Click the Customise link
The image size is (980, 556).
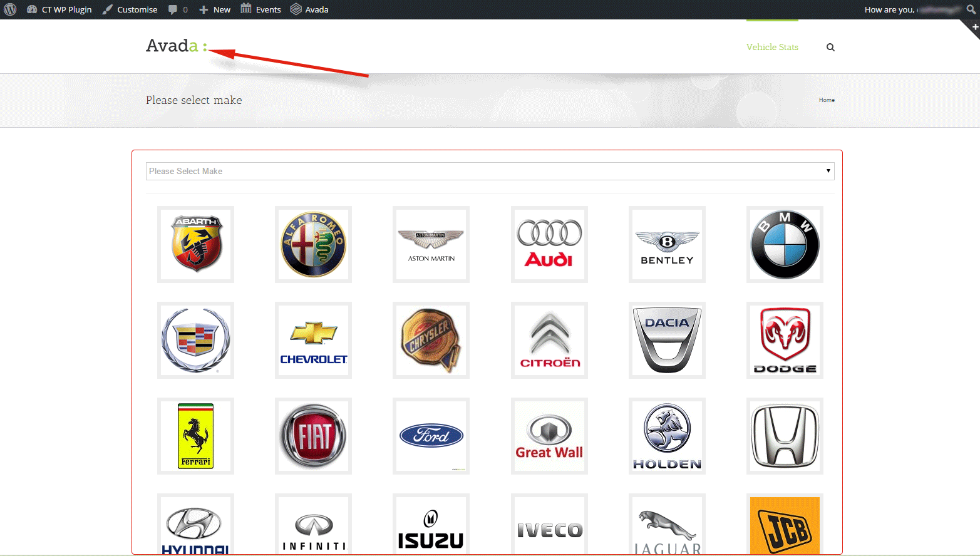130,9
